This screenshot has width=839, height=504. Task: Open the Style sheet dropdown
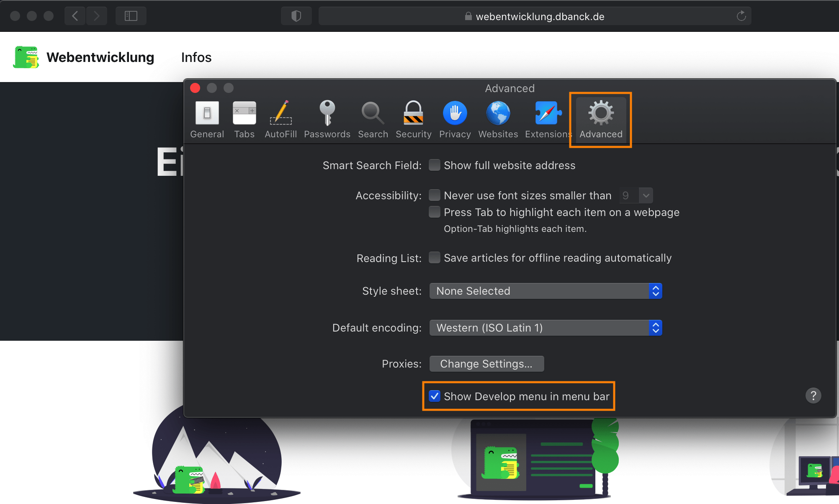546,291
